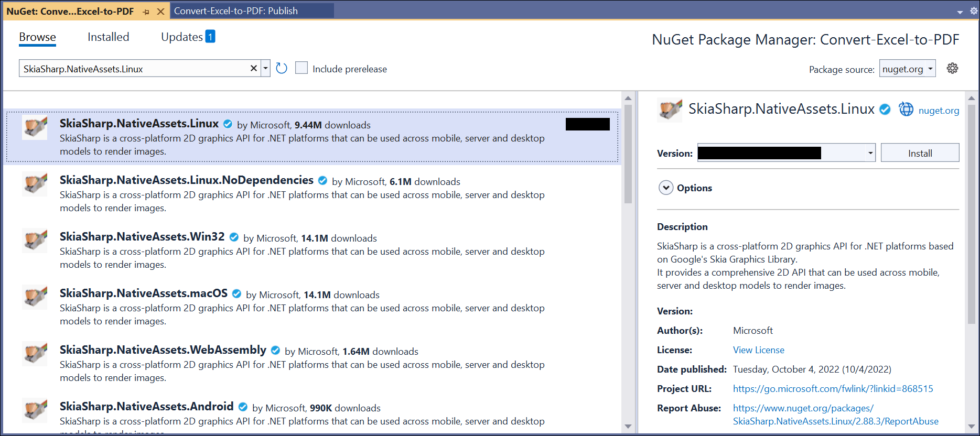Click SkiaSharp.NativeAssets.WebAssembly package icon
980x436 pixels.
(35, 354)
